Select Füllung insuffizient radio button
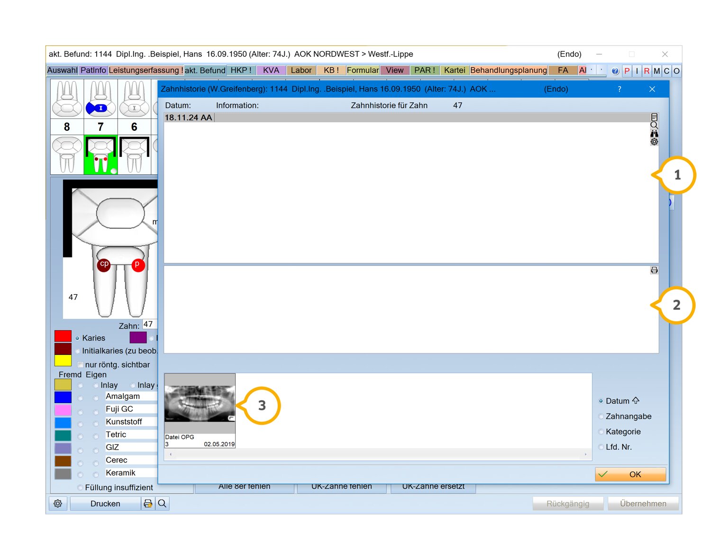728x560 pixels. pos(80,488)
